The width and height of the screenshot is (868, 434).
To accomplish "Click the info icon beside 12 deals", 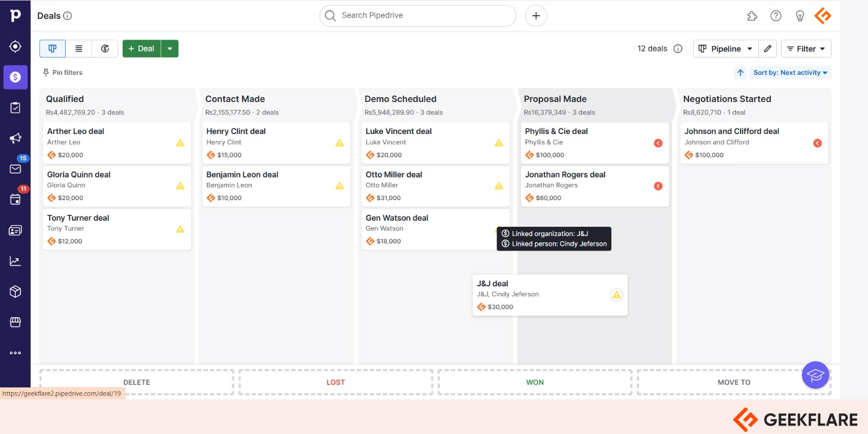I will point(678,49).
